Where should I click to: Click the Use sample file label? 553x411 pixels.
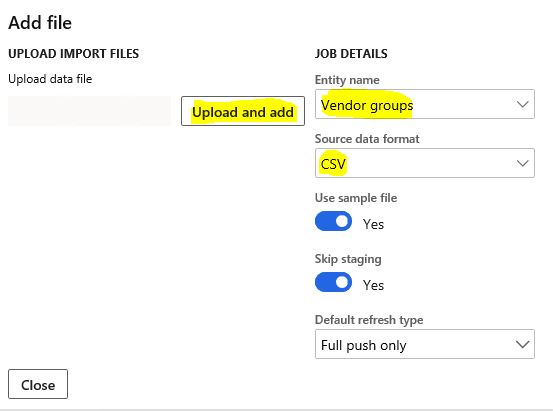356,198
